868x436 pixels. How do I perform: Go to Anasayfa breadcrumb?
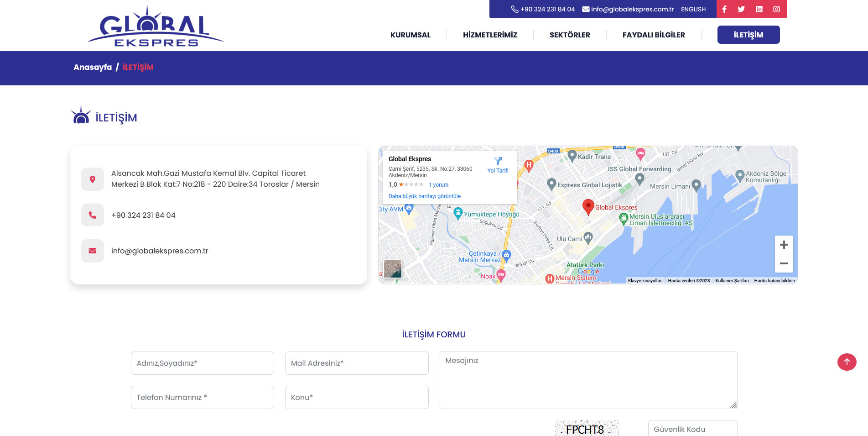[93, 67]
